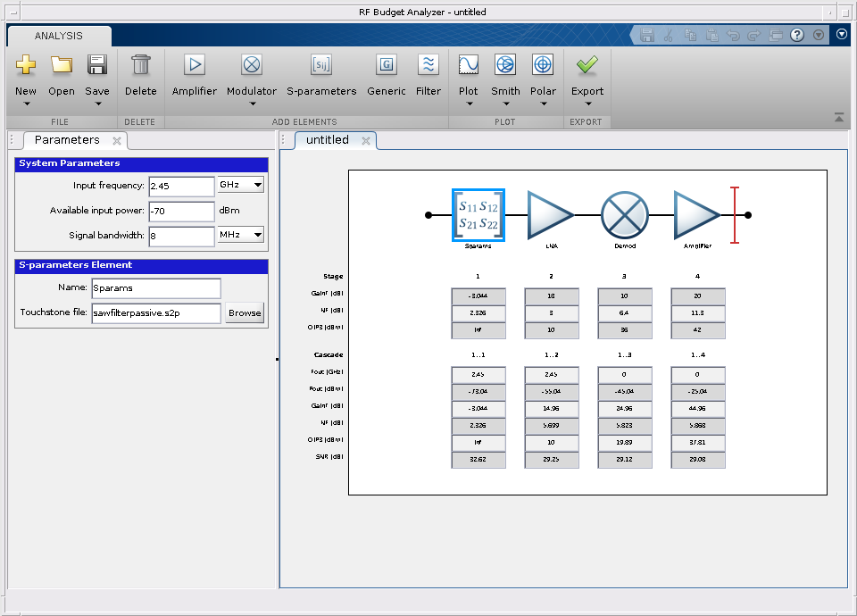
Task: Close the Parameters panel tab
Action: point(117,141)
